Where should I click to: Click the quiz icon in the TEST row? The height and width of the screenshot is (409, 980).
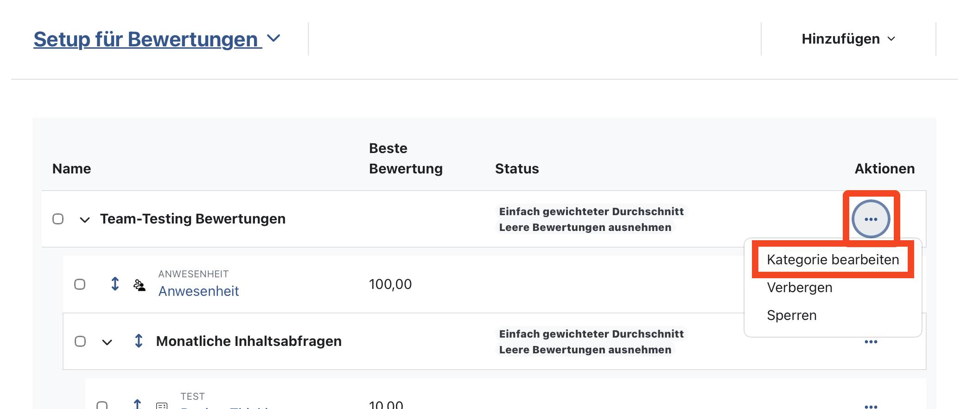[x=161, y=406]
